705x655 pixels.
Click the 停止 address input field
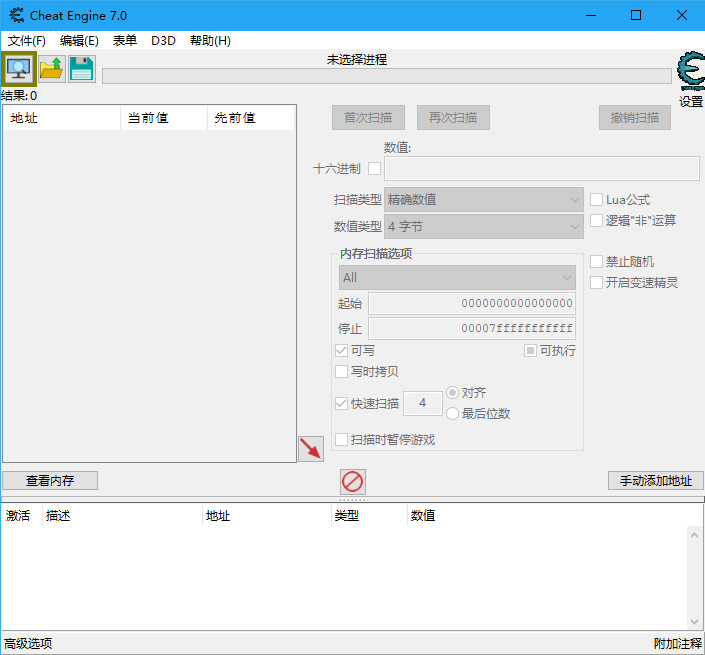(x=472, y=328)
